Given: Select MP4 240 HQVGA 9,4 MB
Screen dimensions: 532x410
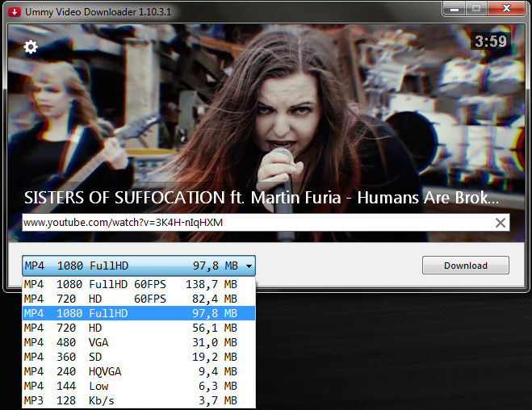Looking at the screenshot, I should pos(139,372).
